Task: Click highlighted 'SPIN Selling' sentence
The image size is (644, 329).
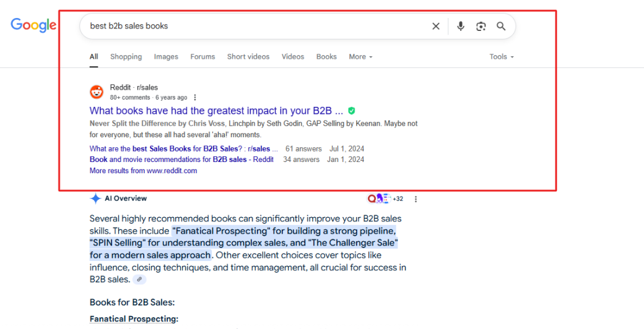Action: click(243, 243)
